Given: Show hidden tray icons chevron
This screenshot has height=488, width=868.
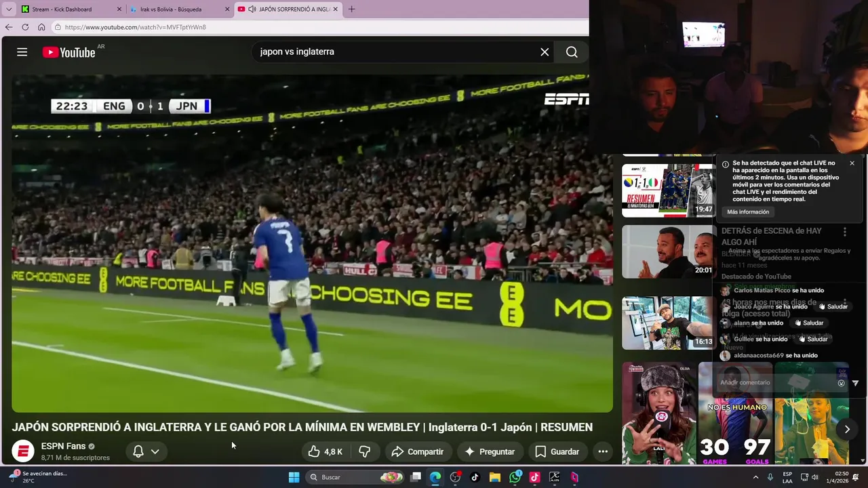Looking at the screenshot, I should (x=755, y=477).
